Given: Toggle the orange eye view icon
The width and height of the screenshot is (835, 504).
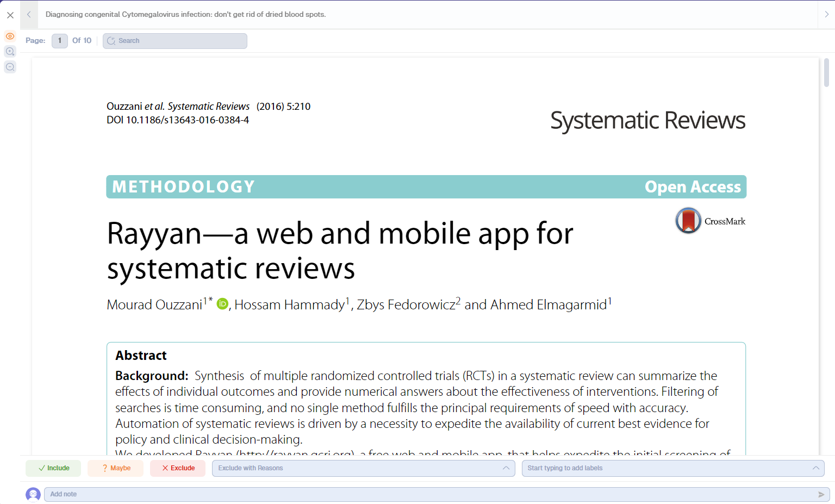Looking at the screenshot, I should point(10,36).
